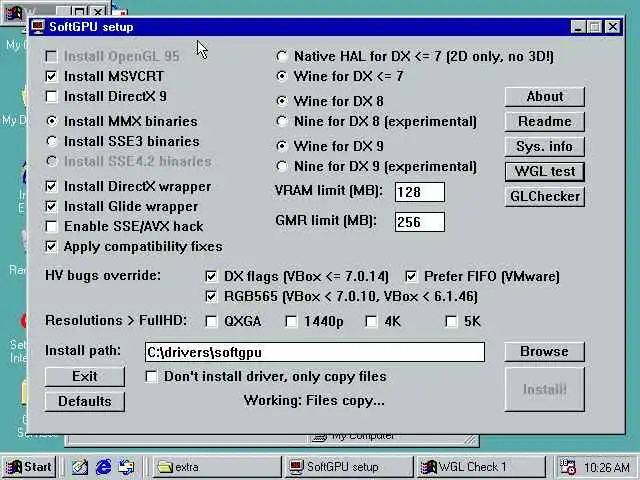
Task: Select Wine for DX 9 option
Action: click(x=282, y=146)
